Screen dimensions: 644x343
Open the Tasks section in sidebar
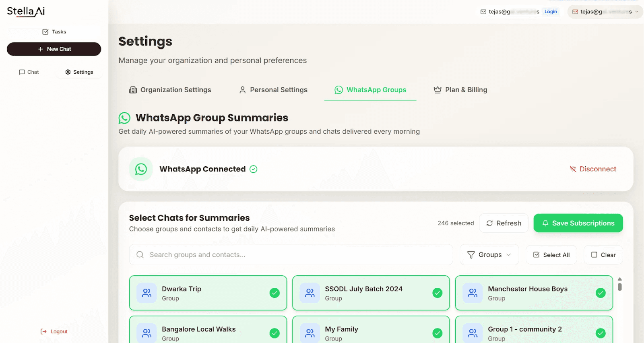(x=54, y=32)
